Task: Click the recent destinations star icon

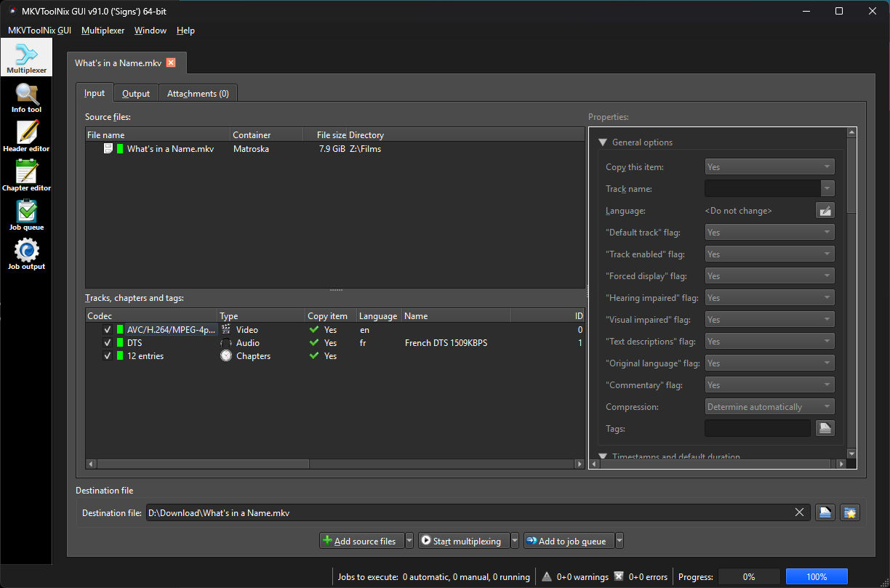Action: click(x=849, y=512)
